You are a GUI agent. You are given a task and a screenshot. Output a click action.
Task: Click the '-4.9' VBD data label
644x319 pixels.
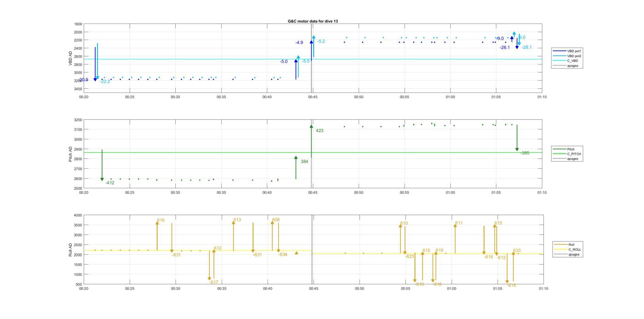[299, 43]
